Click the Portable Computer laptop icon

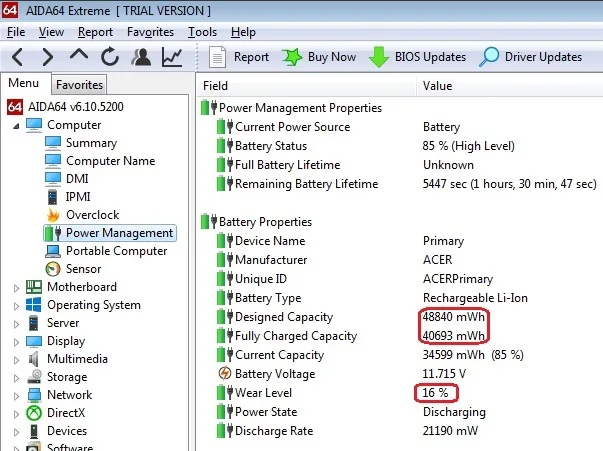click(53, 251)
